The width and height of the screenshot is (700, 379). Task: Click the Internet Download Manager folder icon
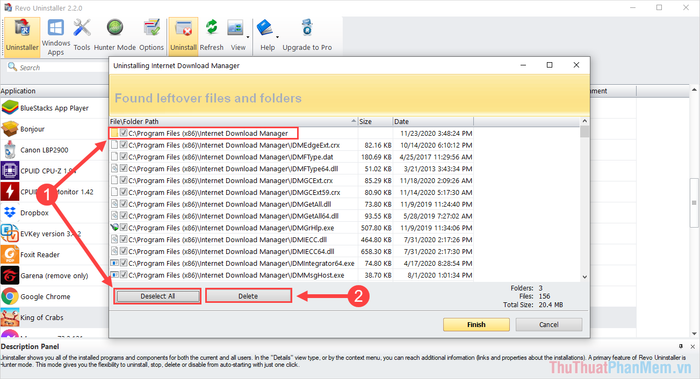coord(115,133)
